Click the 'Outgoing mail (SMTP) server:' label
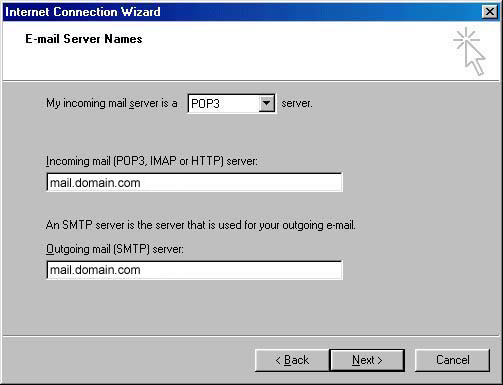 point(115,249)
